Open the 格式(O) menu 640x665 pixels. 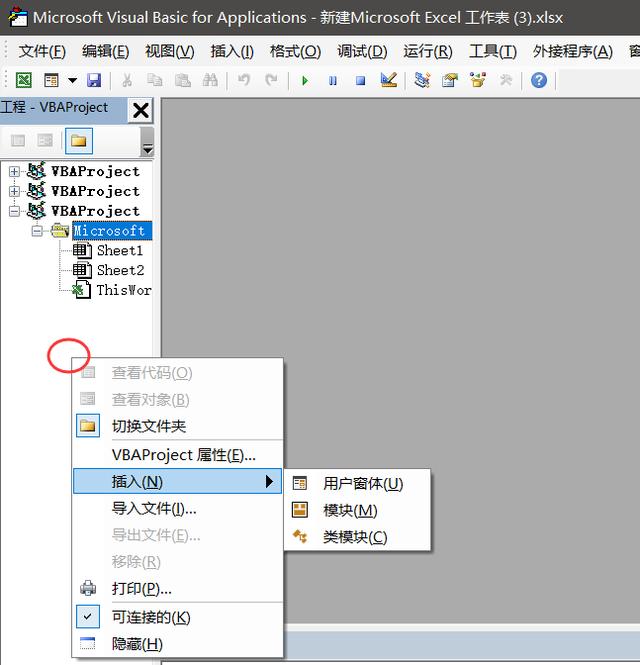(x=295, y=52)
